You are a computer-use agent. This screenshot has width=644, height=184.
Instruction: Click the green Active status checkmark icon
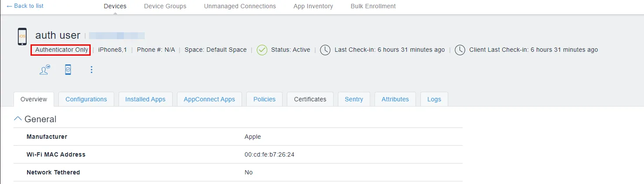[262, 50]
